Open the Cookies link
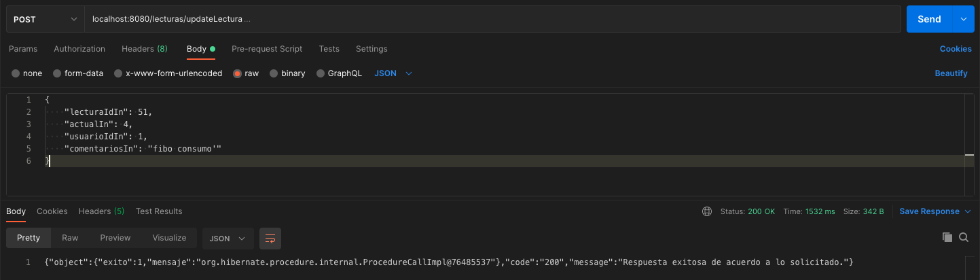 tap(956, 49)
